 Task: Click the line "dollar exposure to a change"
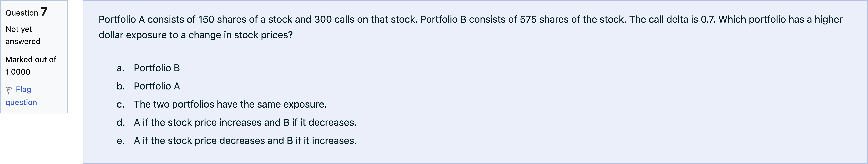click(195, 35)
